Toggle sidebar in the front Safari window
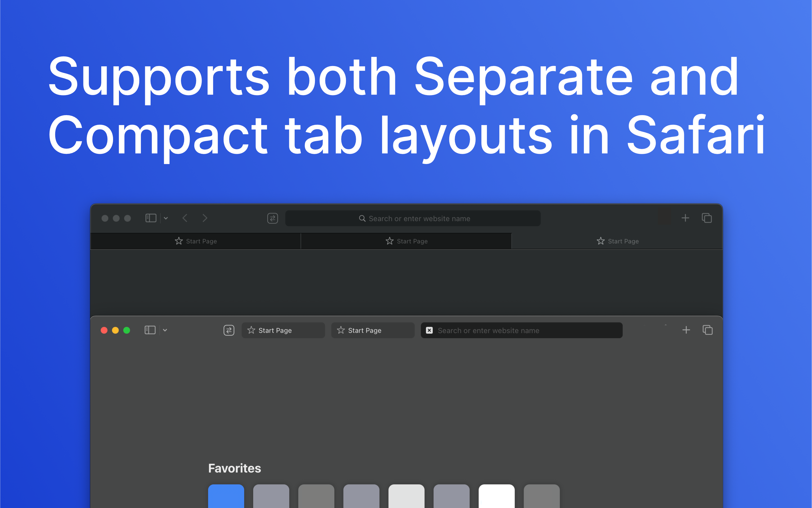 click(x=150, y=330)
